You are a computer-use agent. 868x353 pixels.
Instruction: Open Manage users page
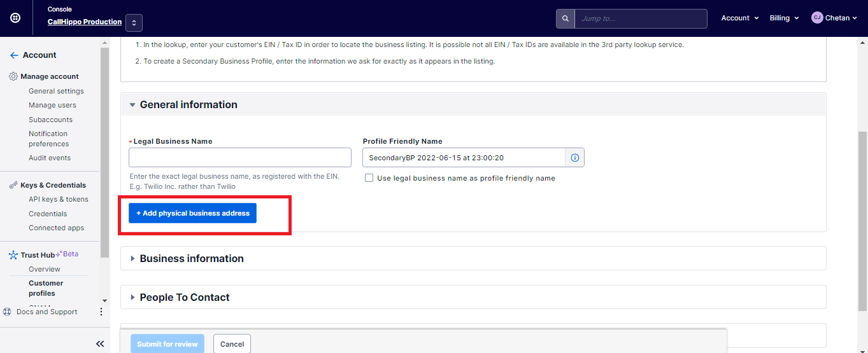[x=52, y=105]
